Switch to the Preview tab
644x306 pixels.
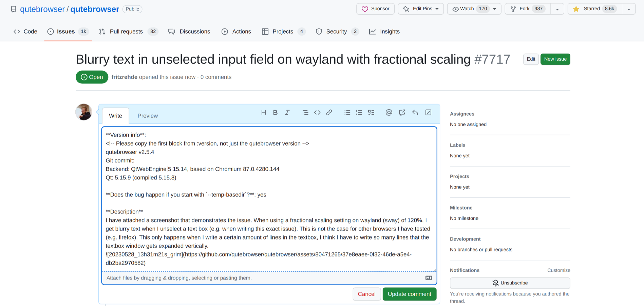tap(148, 115)
